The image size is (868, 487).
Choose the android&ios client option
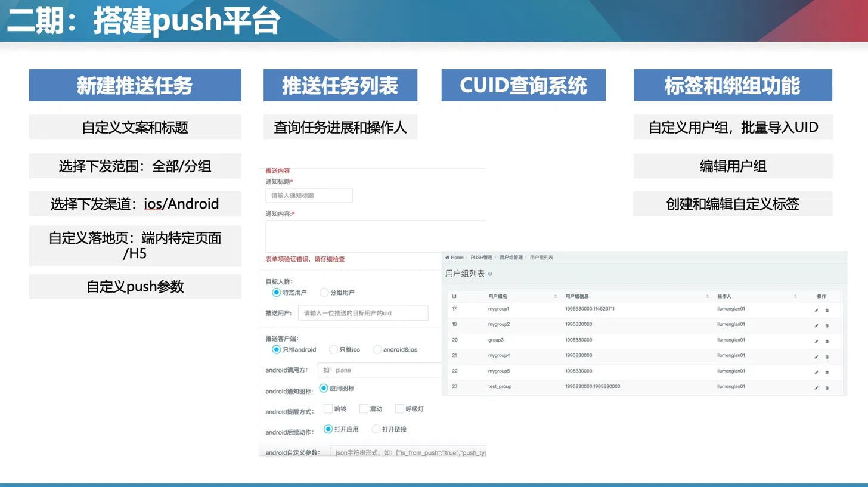tap(377, 349)
